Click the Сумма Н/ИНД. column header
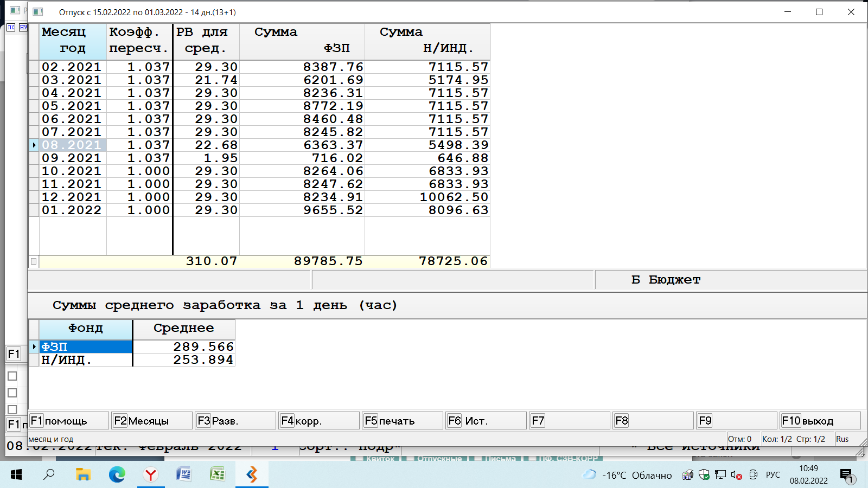 point(427,41)
